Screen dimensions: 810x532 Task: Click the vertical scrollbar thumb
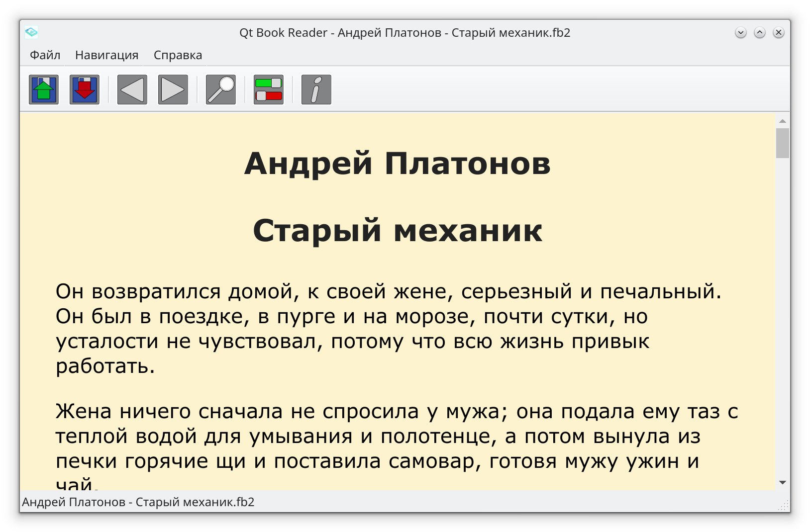coord(783,143)
